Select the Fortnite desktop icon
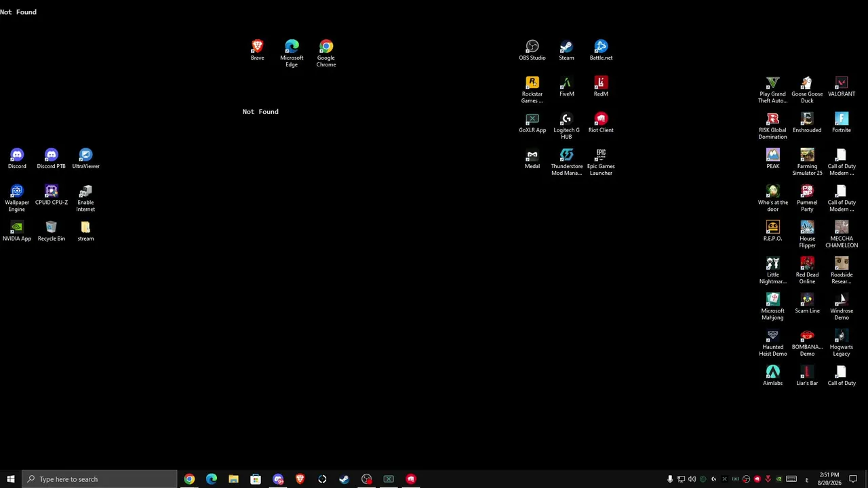868x488 pixels. coord(842,123)
